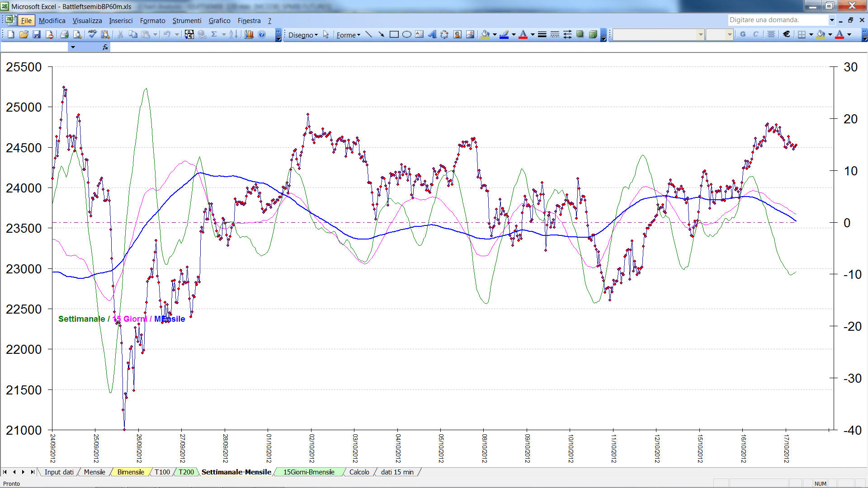Expand the Borders options arrow
This screenshot has height=488, width=868.
coord(811,34)
